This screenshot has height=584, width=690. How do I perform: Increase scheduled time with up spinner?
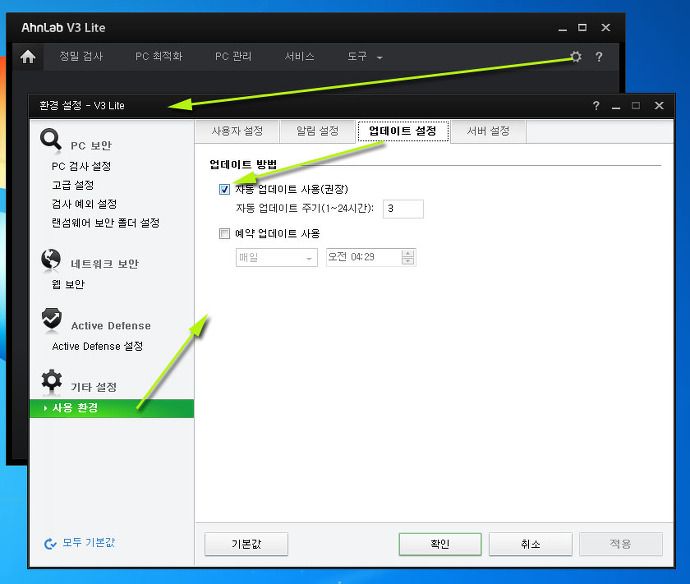(408, 253)
